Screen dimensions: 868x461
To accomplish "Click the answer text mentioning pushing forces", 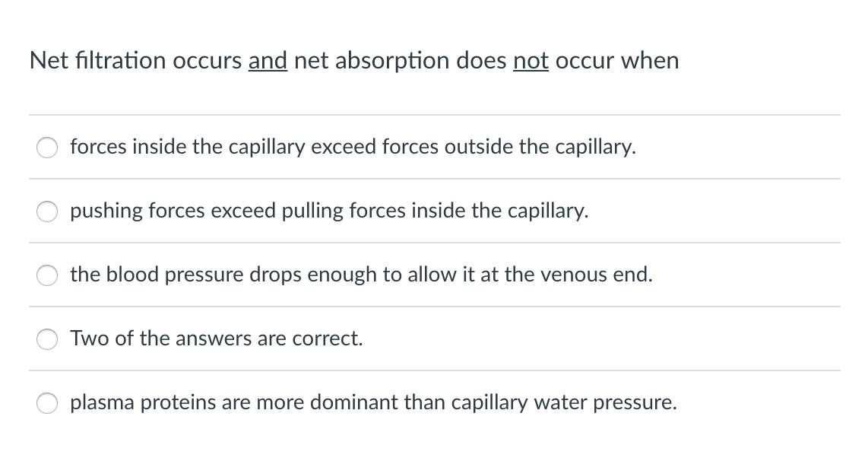I will (329, 211).
